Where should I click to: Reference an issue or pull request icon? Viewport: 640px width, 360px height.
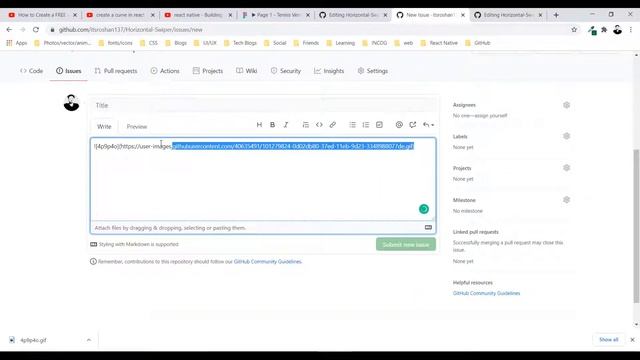(x=413, y=125)
